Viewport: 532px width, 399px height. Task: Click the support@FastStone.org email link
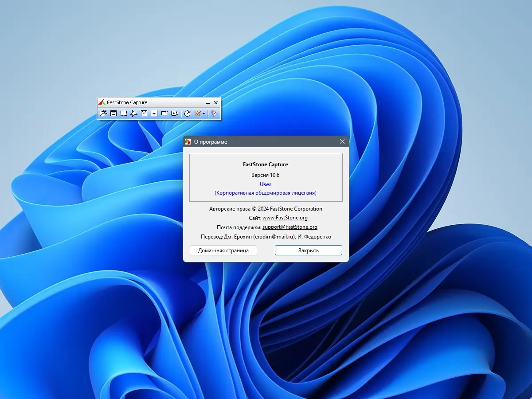click(x=290, y=227)
